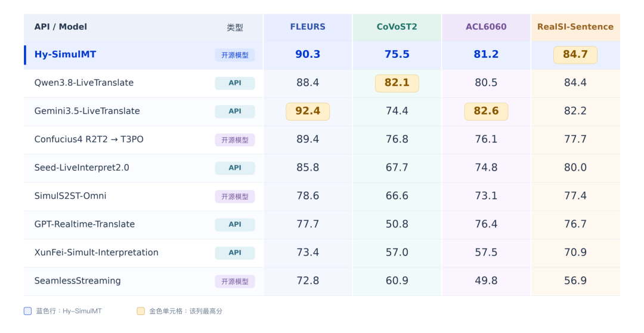Select the XunFei-Simult-Interpretation model name
This screenshot has width=644, height=333.
click(97, 252)
